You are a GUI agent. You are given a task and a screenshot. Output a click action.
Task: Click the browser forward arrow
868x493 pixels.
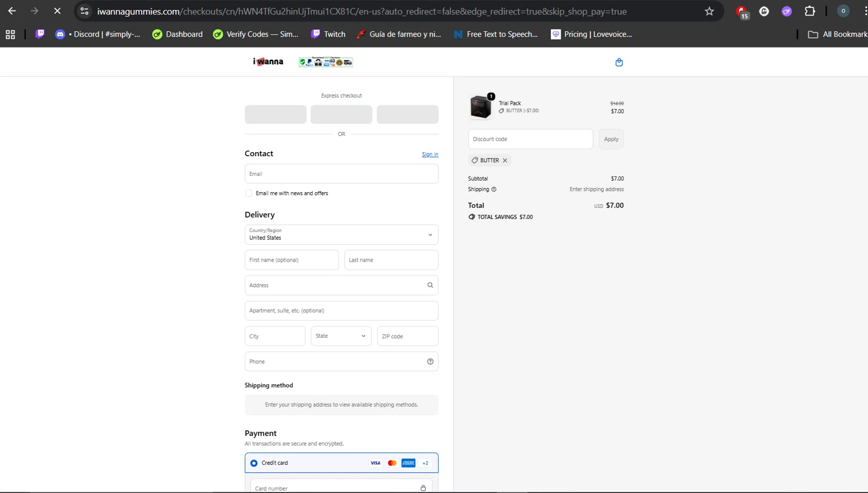[35, 11]
